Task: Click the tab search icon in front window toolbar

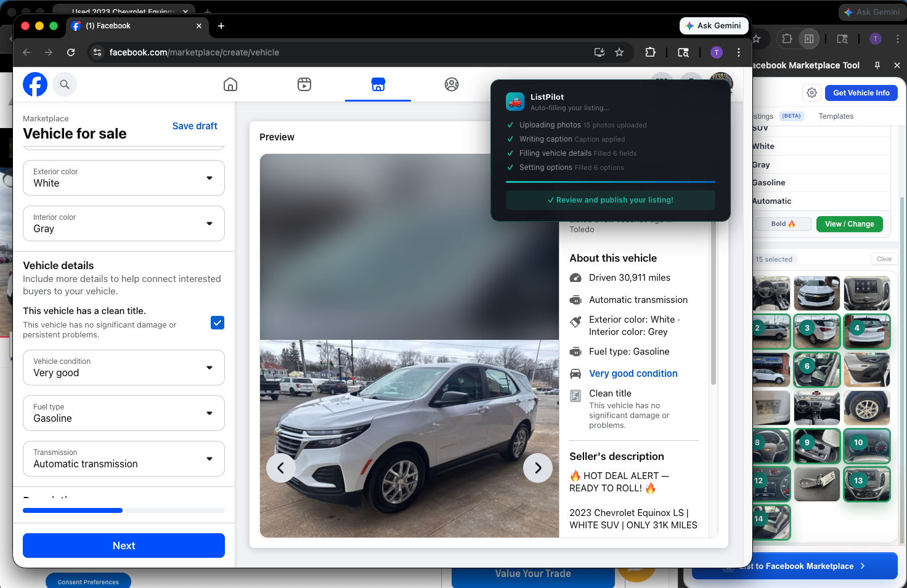Action: click(x=683, y=52)
